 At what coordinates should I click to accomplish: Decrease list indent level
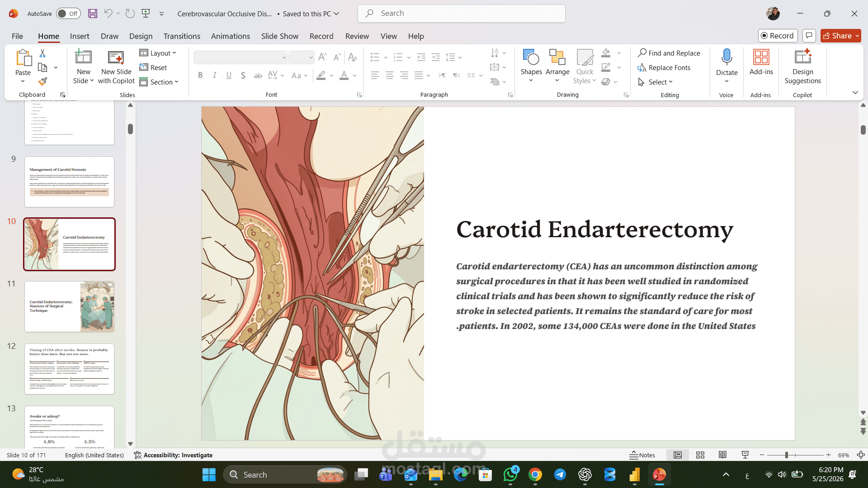[x=421, y=57]
